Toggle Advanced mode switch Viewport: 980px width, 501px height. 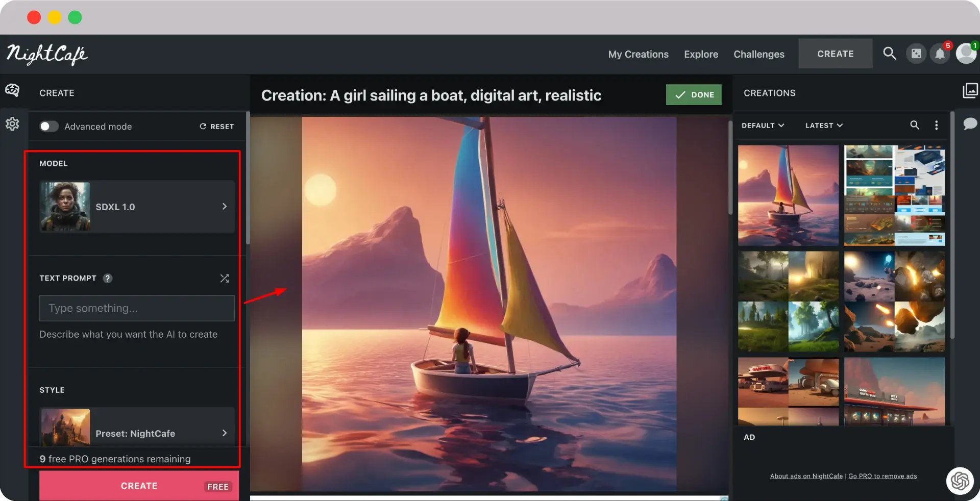tap(49, 127)
